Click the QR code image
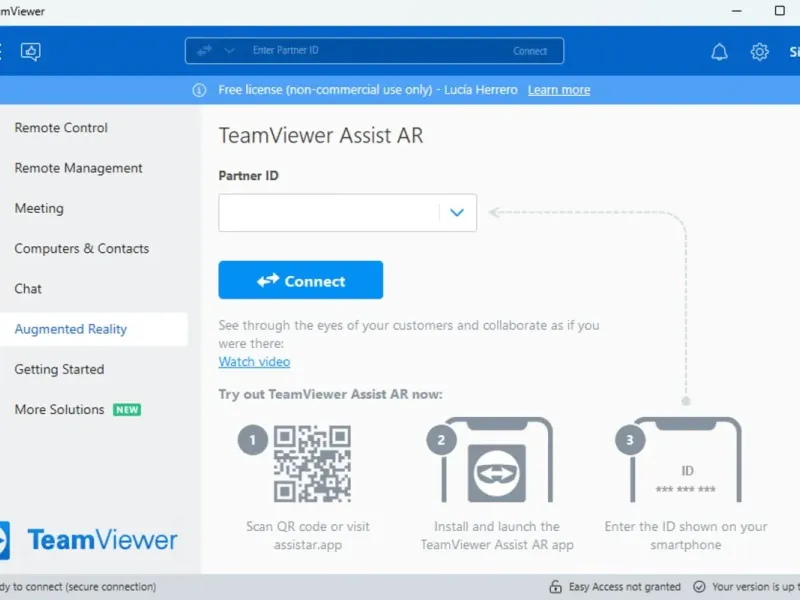Screen dimensions: 800x600 (x=312, y=464)
